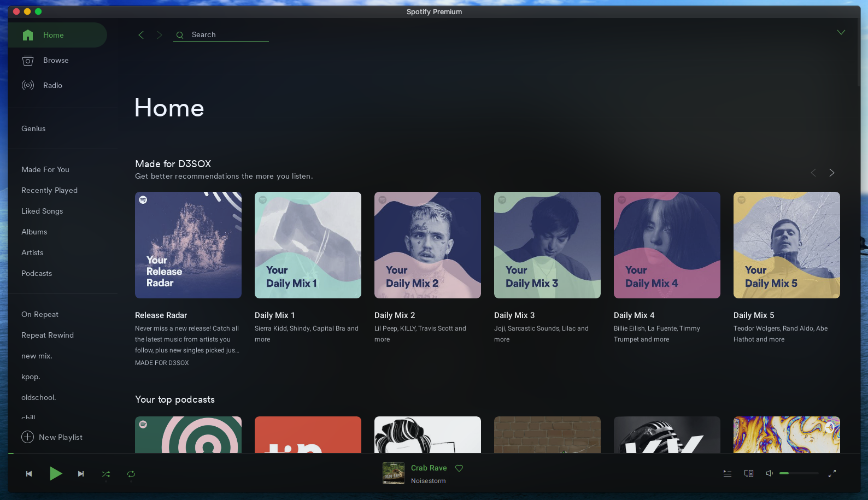Click the macOS green zoom window button
Image resolution: width=868 pixels, height=500 pixels.
38,11
